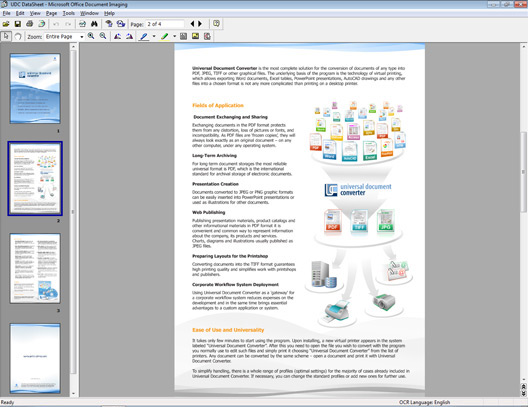Toggle the Pen annotation tool
The width and height of the screenshot is (528, 407).
(x=144, y=36)
